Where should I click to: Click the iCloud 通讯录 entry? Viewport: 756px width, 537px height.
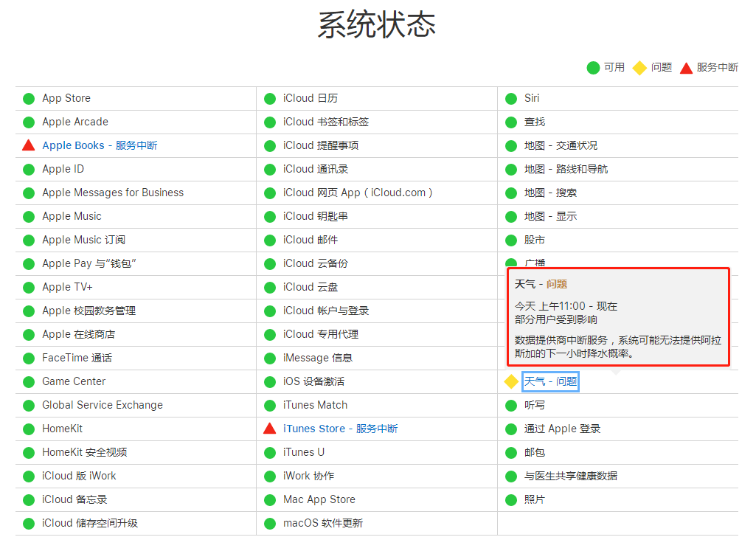[x=316, y=169]
